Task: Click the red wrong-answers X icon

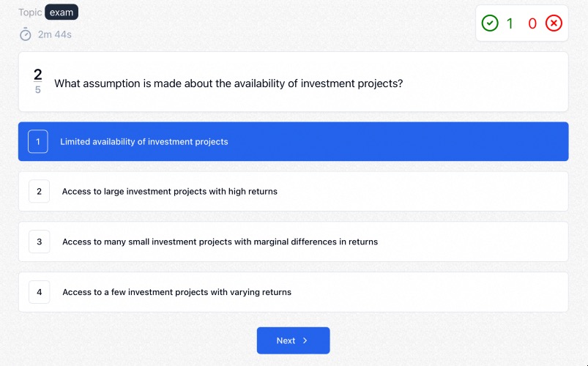Action: coord(554,23)
